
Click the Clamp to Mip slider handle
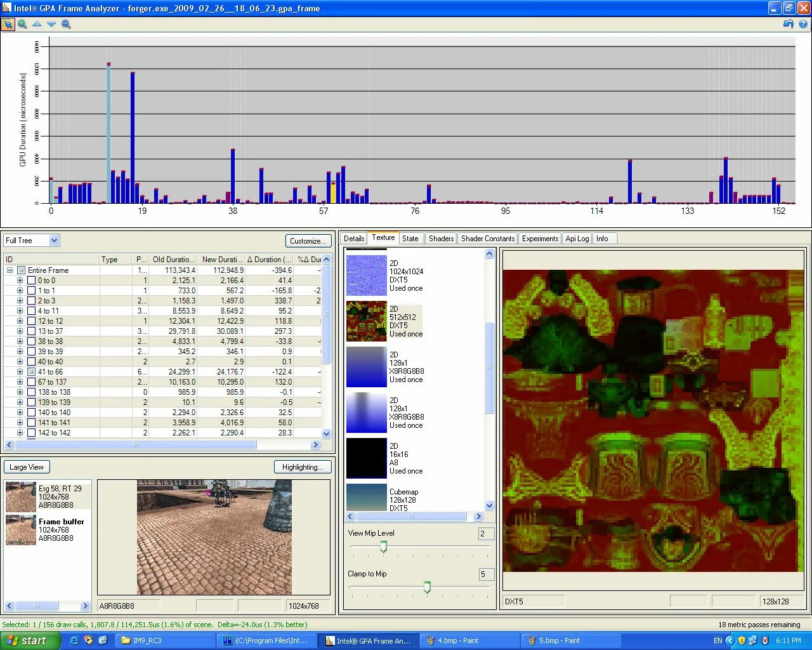pos(427,587)
